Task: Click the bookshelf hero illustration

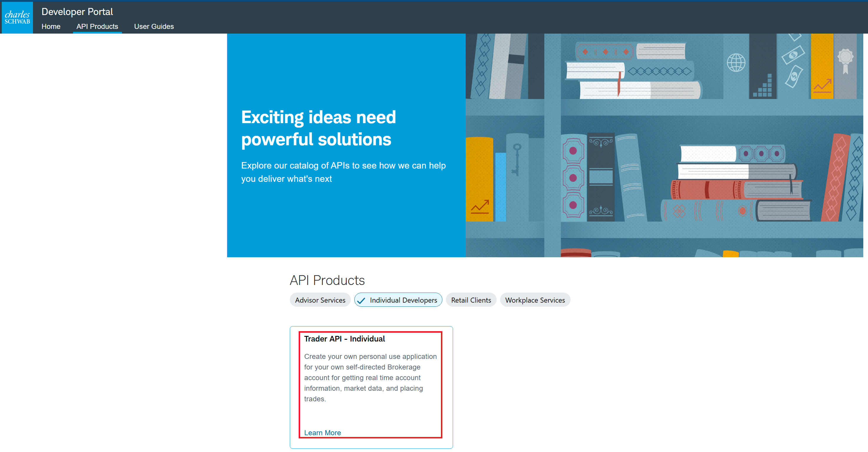Action: click(664, 145)
